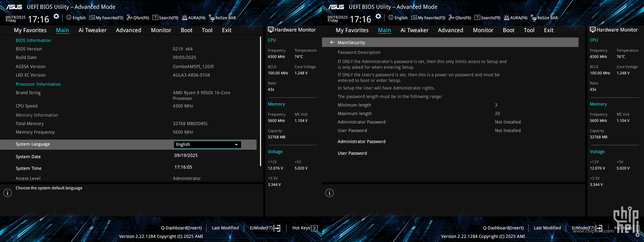Open settings gear on the Main\Security screen
The height and width of the screenshot is (242, 644).
[x=378, y=16]
